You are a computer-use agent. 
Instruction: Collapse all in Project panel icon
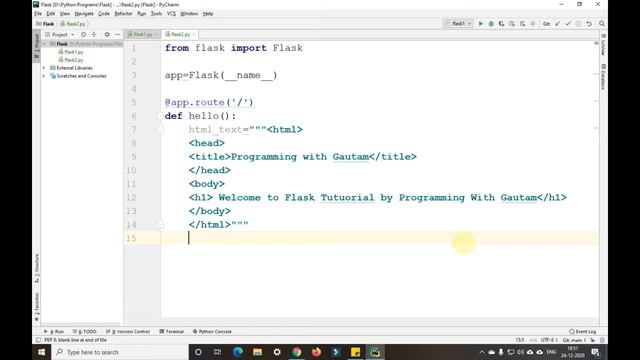(x=94, y=35)
